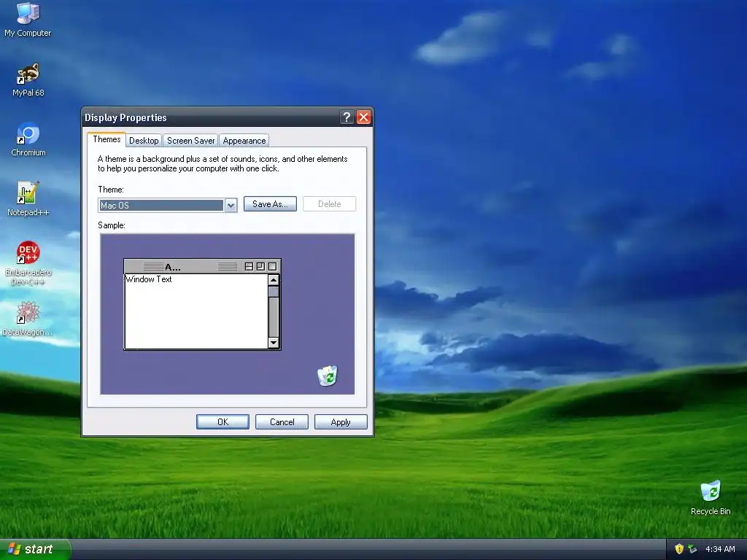747x560 pixels.
Task: Click the sample window's scroll up arrow
Action: coord(274,280)
